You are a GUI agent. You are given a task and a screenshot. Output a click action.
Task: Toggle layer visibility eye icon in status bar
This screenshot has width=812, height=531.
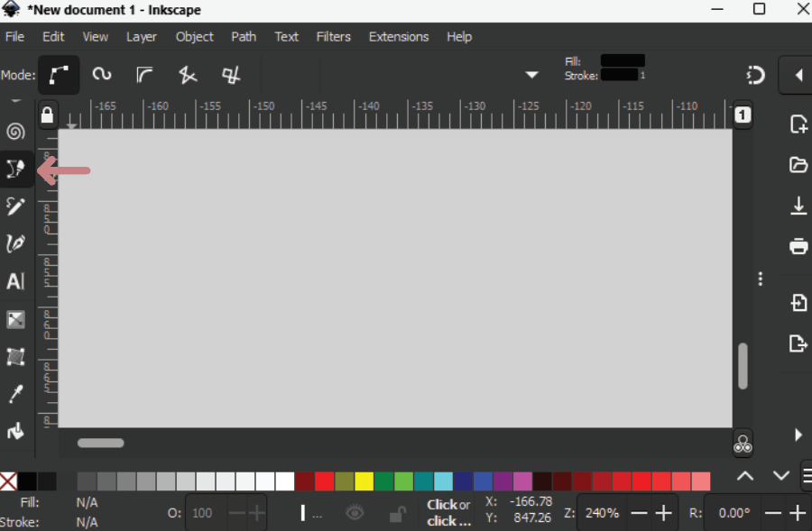tap(355, 513)
